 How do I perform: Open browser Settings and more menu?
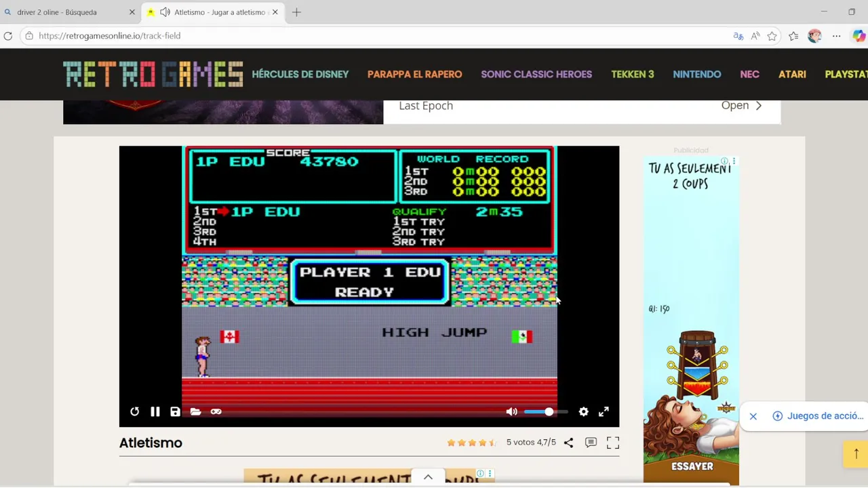[x=836, y=36]
